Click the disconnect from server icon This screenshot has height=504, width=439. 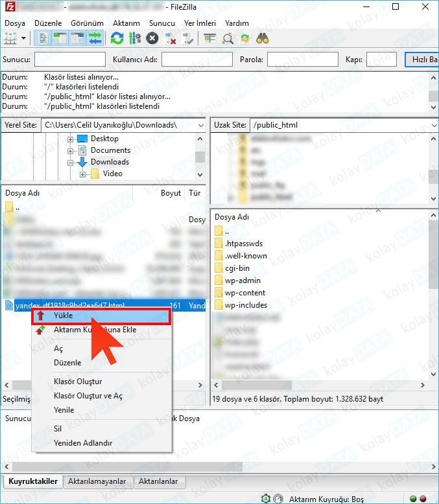click(171, 38)
